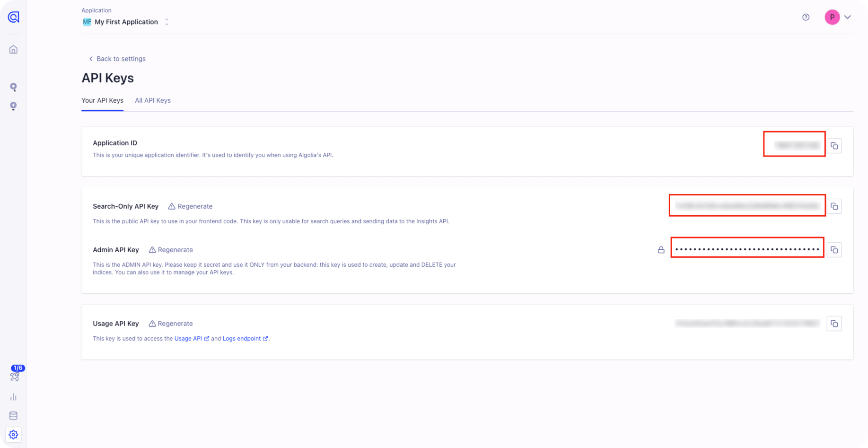Click the MF application badge
The height and width of the screenshot is (448, 868).
coord(87,22)
